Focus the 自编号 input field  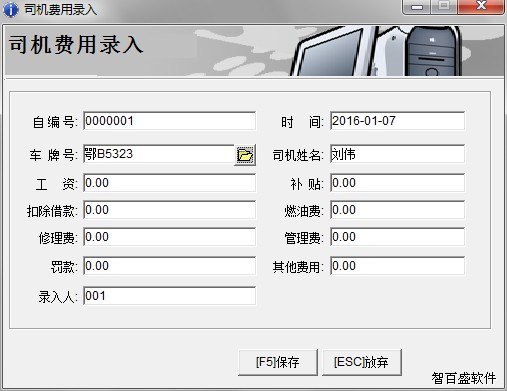click(x=170, y=121)
